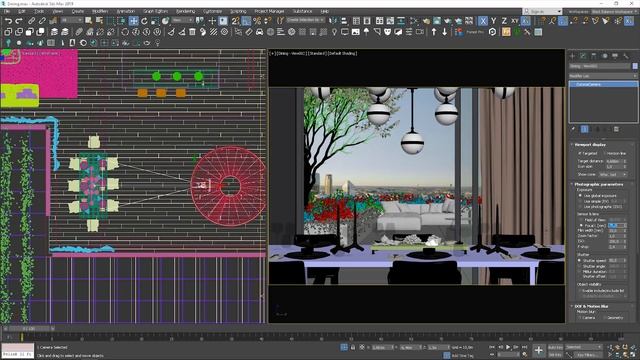Open the File menu
640x360 pixels.
(7, 11)
